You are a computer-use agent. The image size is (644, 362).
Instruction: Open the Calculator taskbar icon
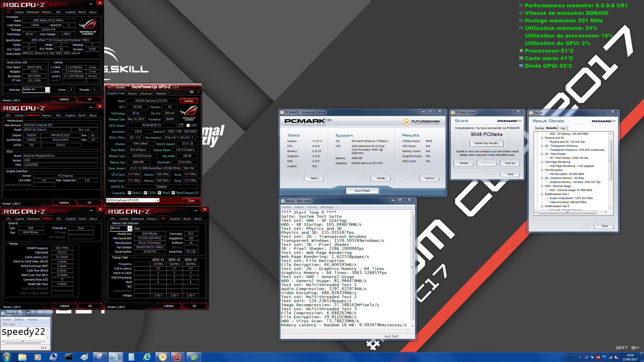131,357
